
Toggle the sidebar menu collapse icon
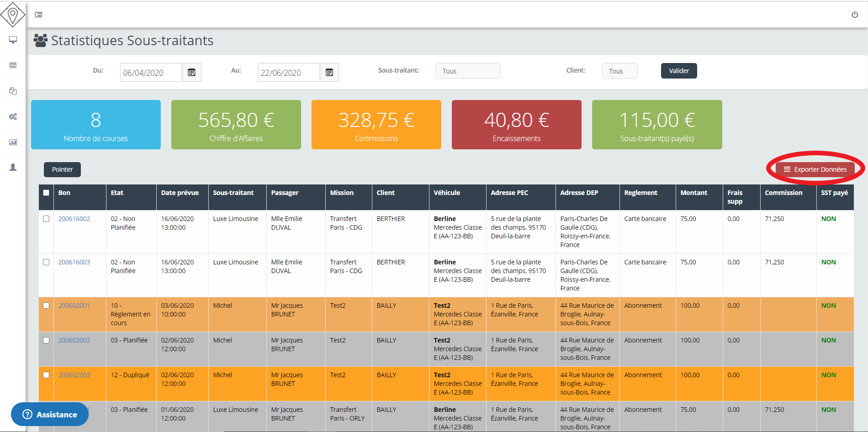[x=39, y=15]
